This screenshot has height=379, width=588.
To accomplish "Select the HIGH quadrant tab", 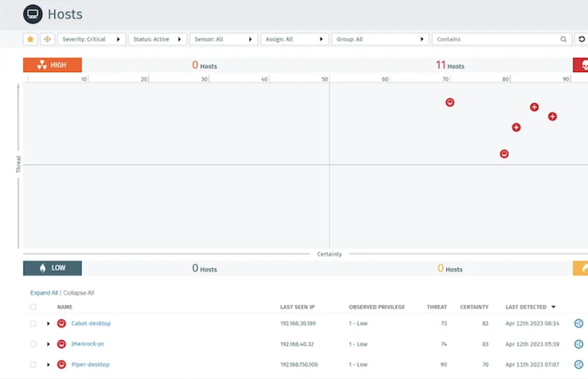I will pos(52,65).
